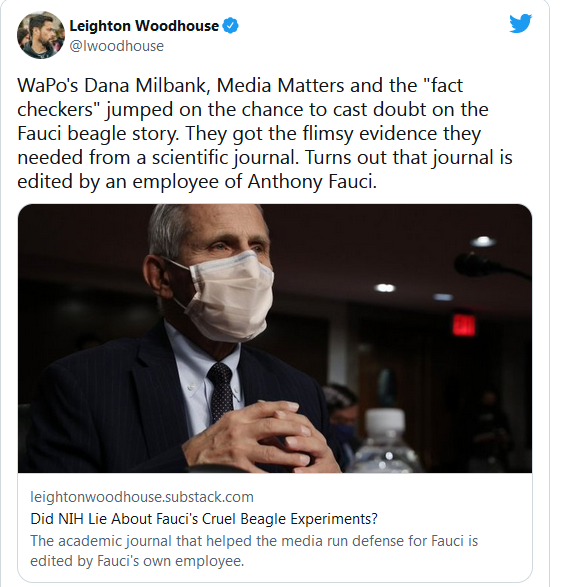
Task: Open Leighton Woodhouse's profile avatar
Action: (41, 35)
